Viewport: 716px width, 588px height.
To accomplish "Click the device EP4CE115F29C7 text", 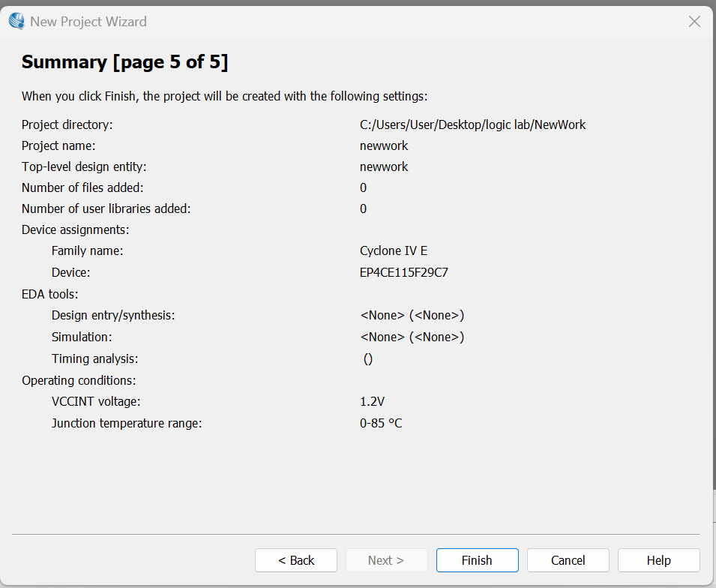I will click(x=404, y=272).
